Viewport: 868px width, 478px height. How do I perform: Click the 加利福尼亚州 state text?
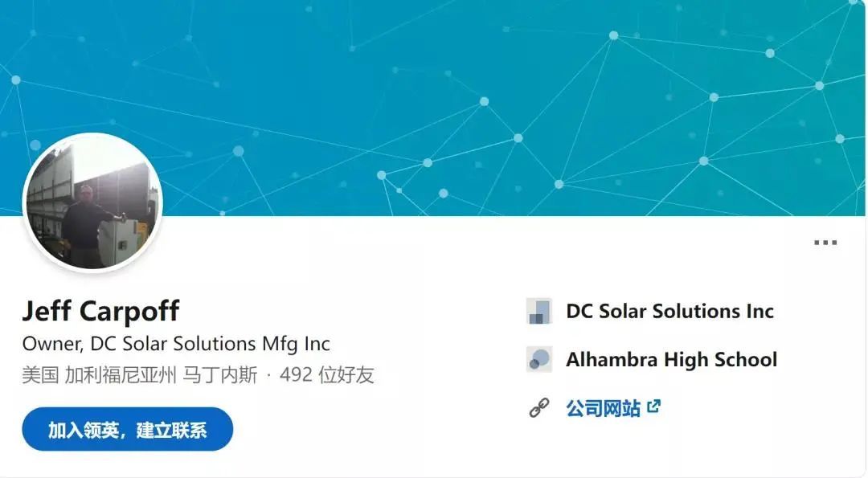click(x=121, y=375)
